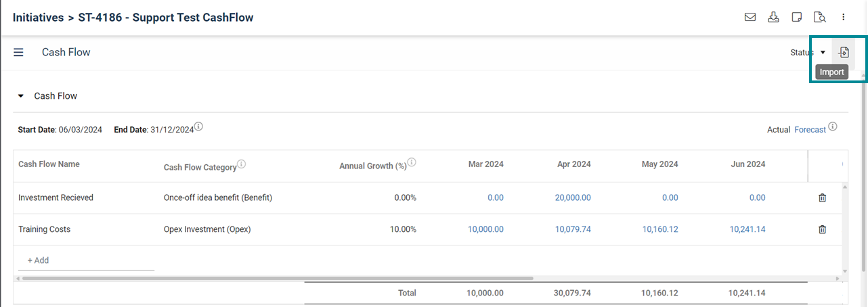
Task: Click info icon next to Annual Growth (%)
Action: pyautogui.click(x=411, y=162)
